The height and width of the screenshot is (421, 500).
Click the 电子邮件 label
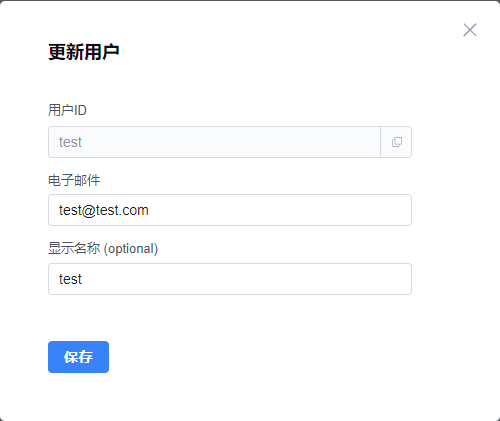tap(74, 180)
